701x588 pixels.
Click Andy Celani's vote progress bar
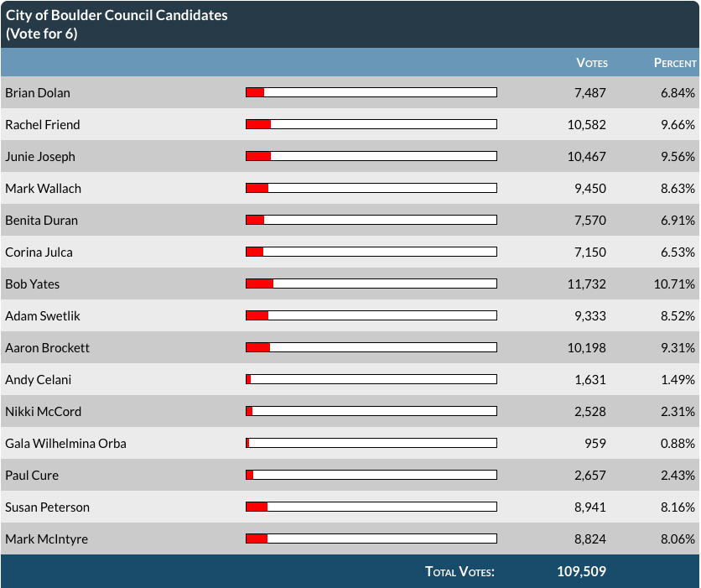(x=371, y=379)
